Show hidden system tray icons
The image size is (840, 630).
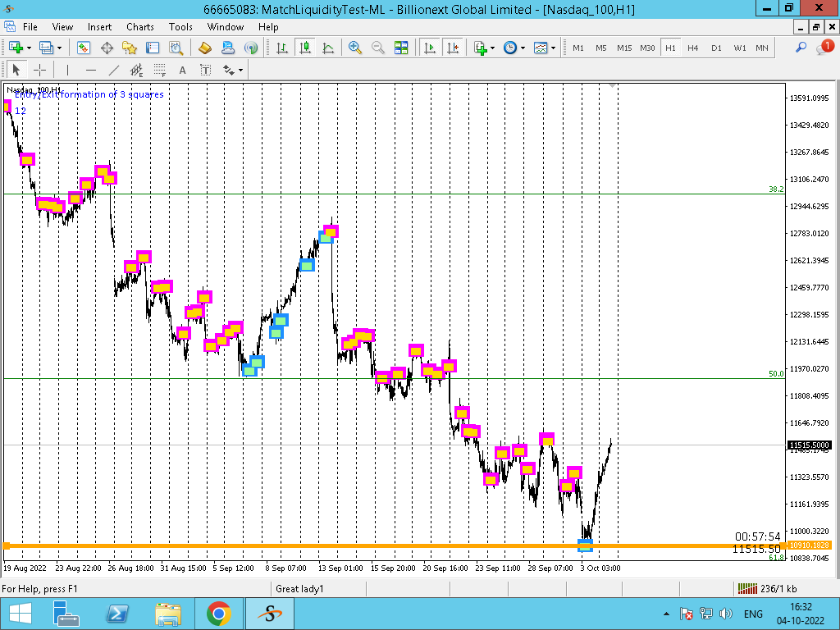(666, 614)
